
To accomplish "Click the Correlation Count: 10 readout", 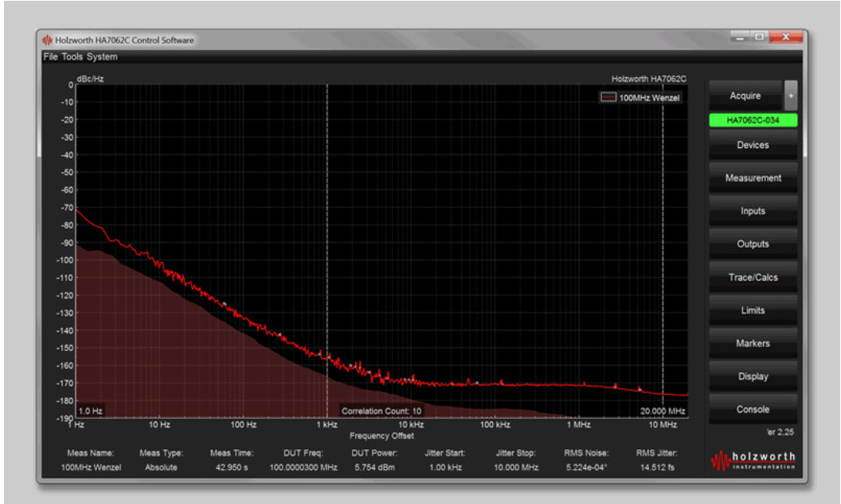I will point(381,412).
